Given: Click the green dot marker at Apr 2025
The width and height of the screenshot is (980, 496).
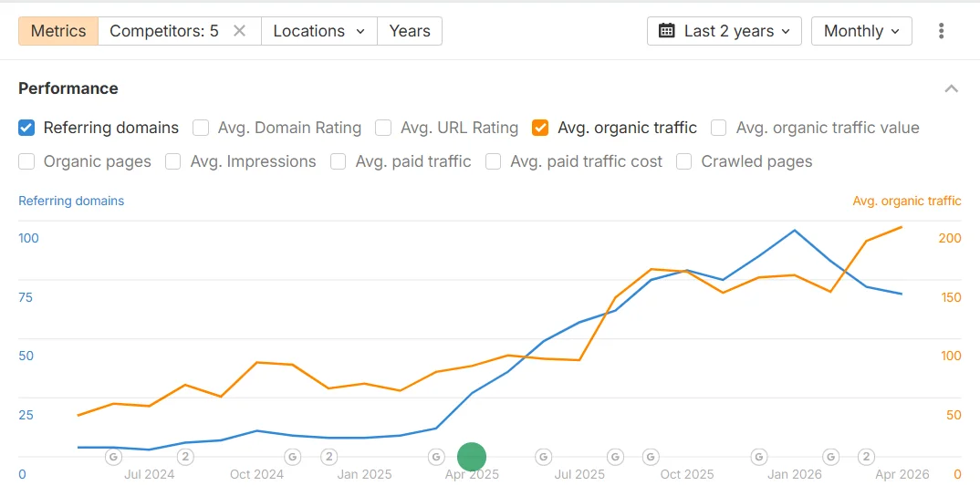Looking at the screenshot, I should 471,456.
